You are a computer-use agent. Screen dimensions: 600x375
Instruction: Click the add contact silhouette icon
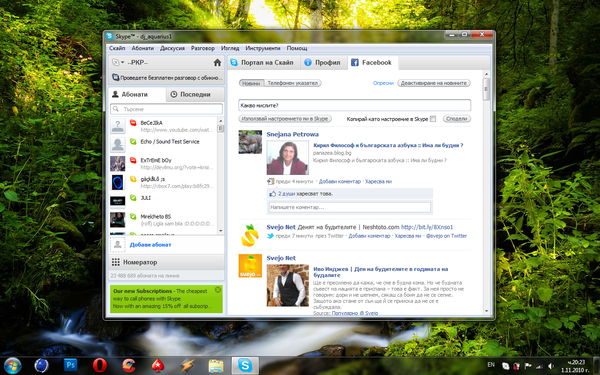click(117, 245)
